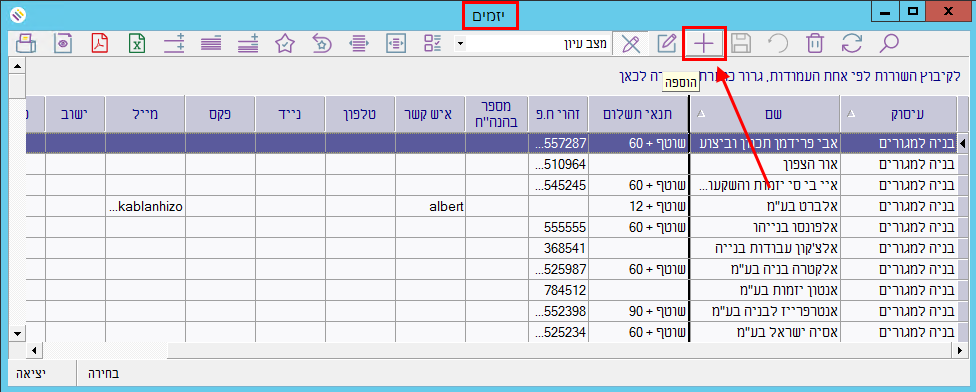The height and width of the screenshot is (392, 976).
Task: Click the ישוב column header
Action: 75,114
